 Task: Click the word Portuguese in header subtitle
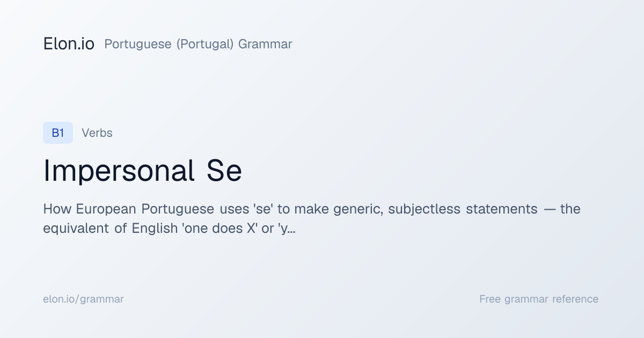coord(138,44)
